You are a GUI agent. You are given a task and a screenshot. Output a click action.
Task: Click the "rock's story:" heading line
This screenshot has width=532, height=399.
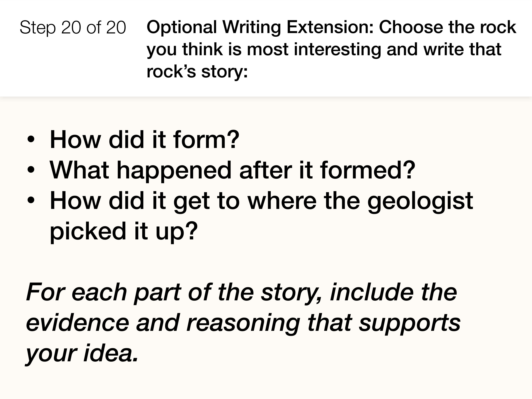197,72
